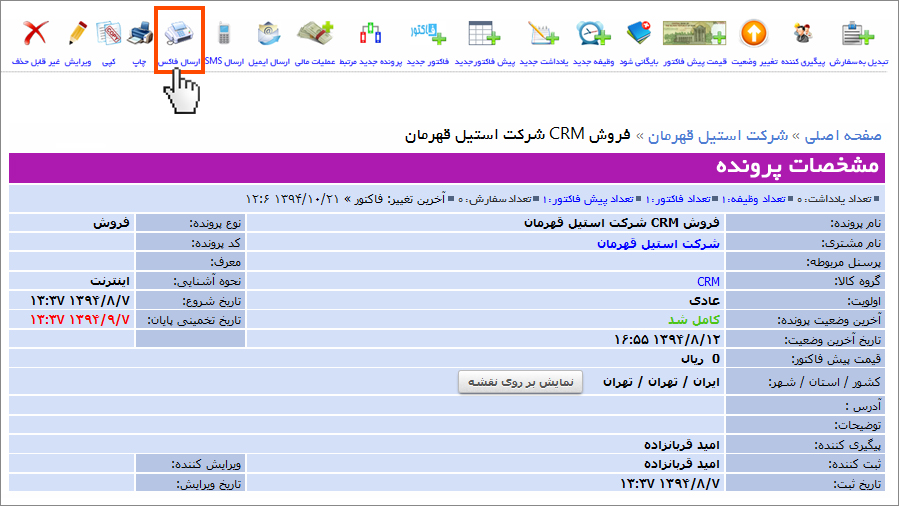Click the archive (بایگانی شود) books icon
This screenshot has height=506, width=899.
639,33
